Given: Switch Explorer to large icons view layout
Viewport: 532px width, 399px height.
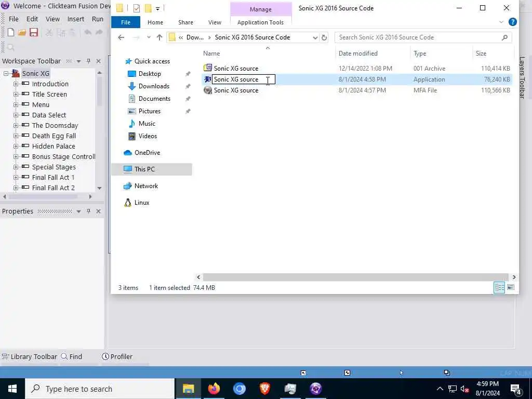Looking at the screenshot, I should tap(511, 288).
